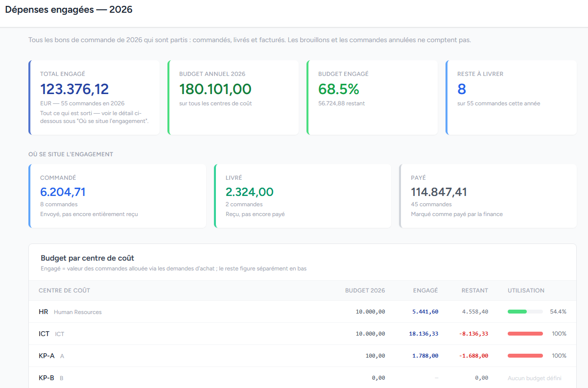Select the ICT cost center row label
Image resolution: width=588 pixels, height=388 pixels.
[x=51, y=334]
